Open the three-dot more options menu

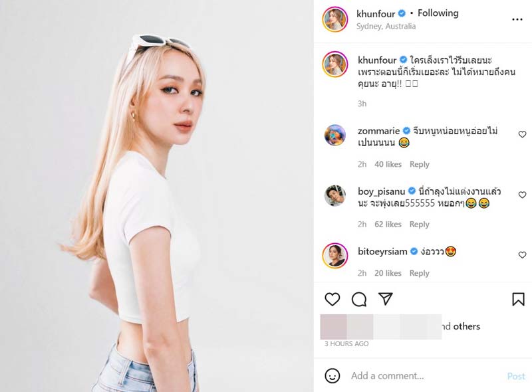tap(517, 19)
